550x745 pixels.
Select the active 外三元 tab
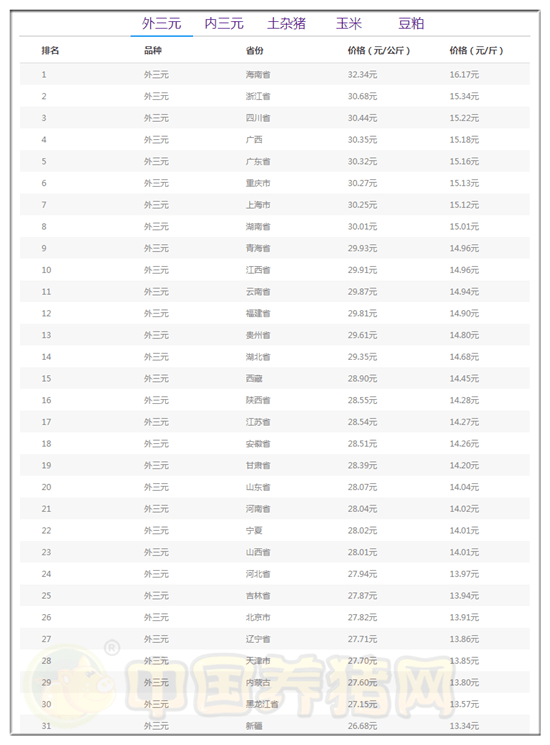coord(161,23)
